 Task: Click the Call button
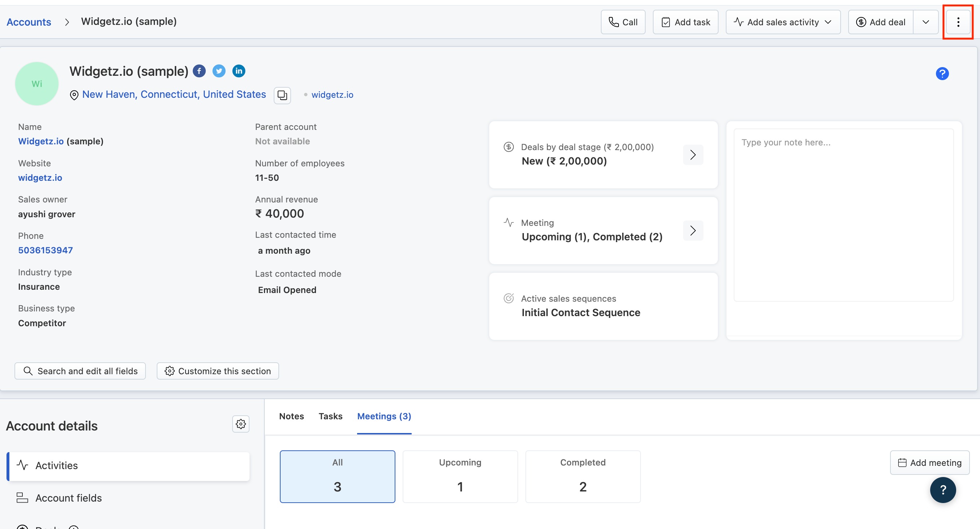click(x=623, y=22)
